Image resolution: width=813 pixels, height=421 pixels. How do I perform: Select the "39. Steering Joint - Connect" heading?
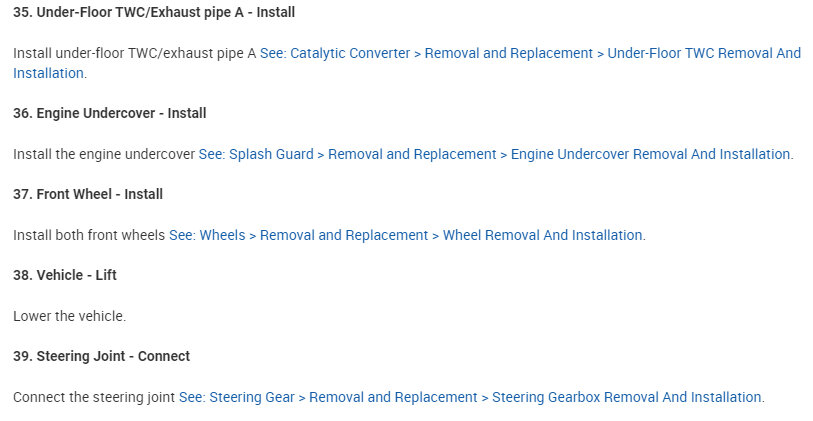coord(101,356)
